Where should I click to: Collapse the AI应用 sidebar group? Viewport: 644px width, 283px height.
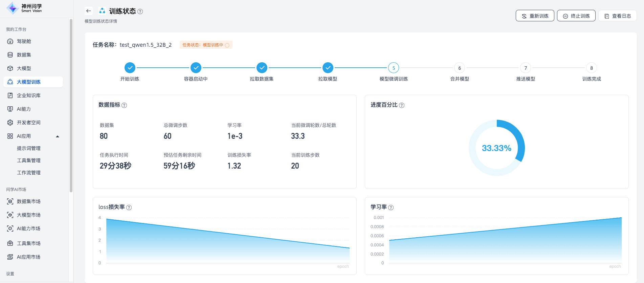click(x=58, y=136)
